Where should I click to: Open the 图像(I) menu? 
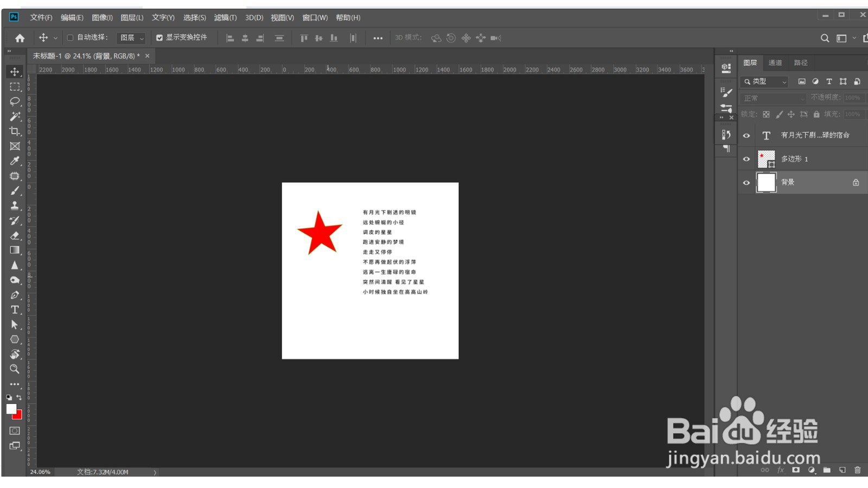click(x=102, y=17)
